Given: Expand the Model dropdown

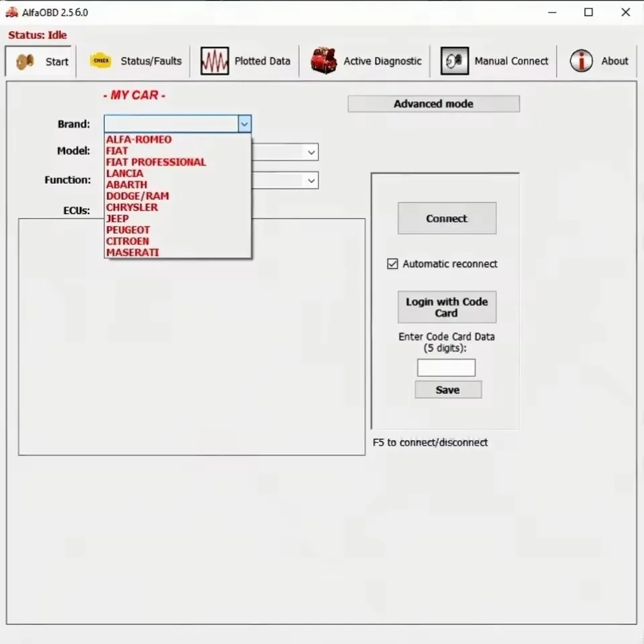Looking at the screenshot, I should [x=311, y=152].
